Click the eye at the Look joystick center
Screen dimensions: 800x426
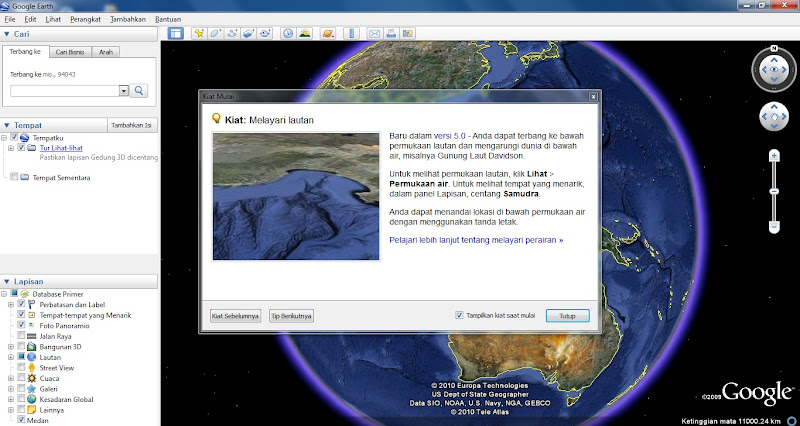click(774, 69)
